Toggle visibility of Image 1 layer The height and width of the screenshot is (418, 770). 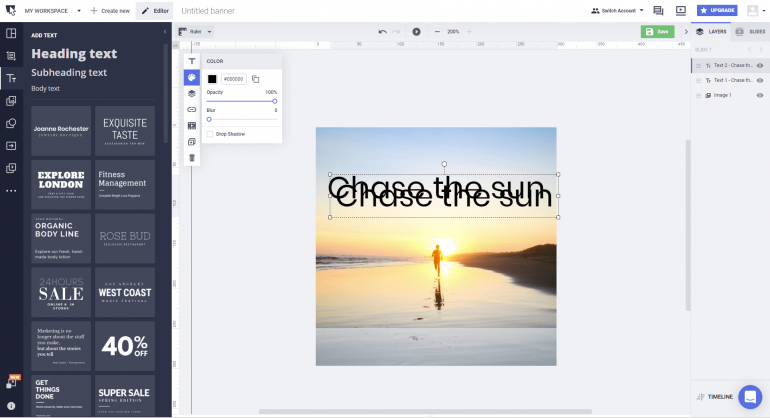760,95
